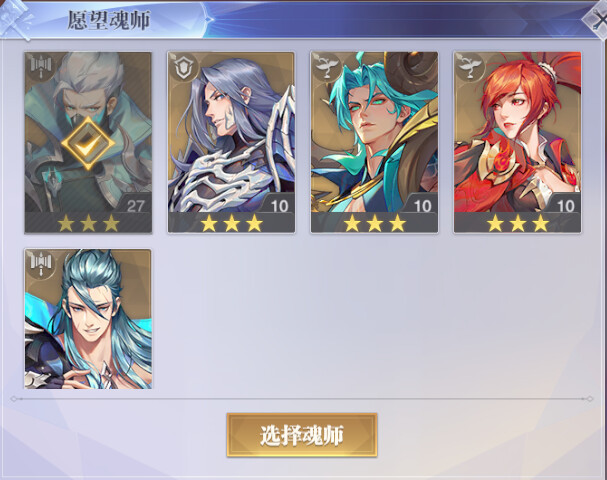Click the class icon on blue-haired bottom card
The image size is (607, 480).
(x=41, y=264)
